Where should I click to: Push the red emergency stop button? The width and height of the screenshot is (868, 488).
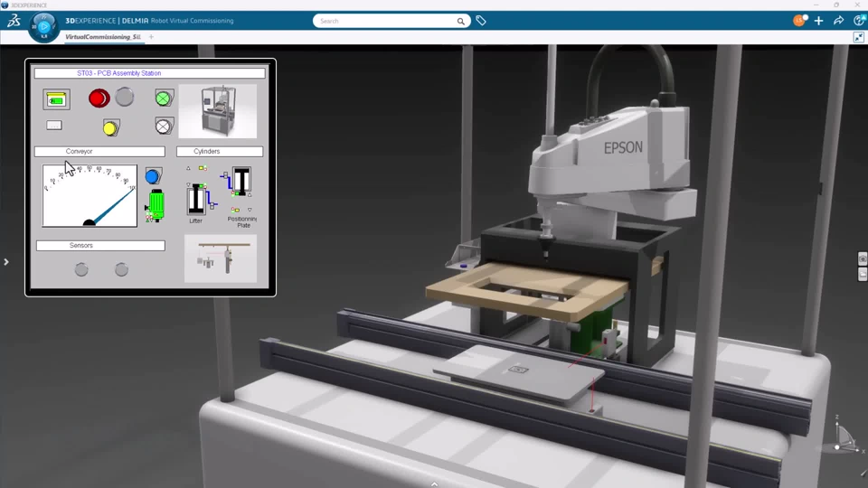(99, 99)
